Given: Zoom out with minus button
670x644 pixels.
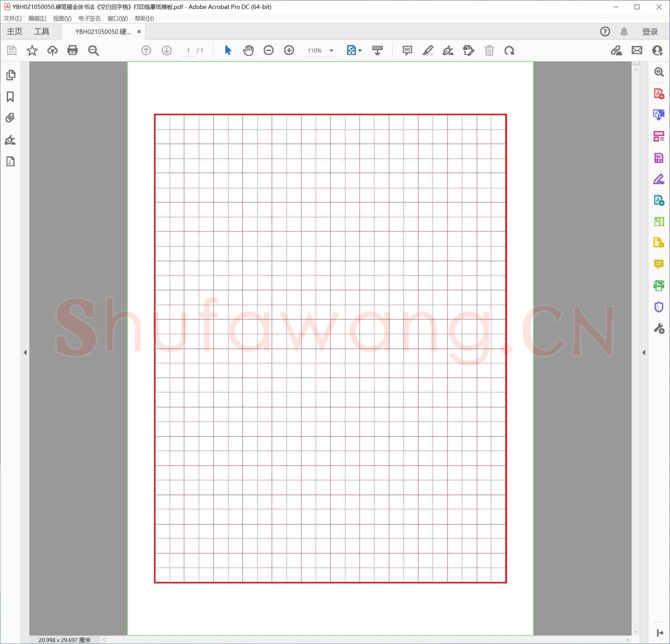Looking at the screenshot, I should [268, 50].
